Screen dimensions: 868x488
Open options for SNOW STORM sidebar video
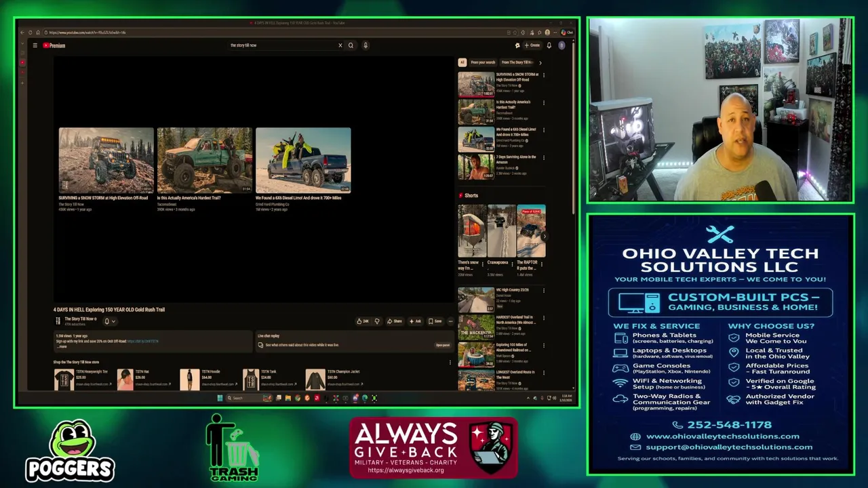[x=543, y=75]
